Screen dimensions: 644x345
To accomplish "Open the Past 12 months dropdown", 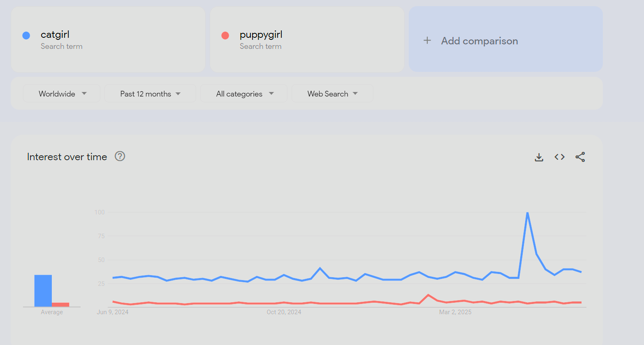I will [x=150, y=94].
